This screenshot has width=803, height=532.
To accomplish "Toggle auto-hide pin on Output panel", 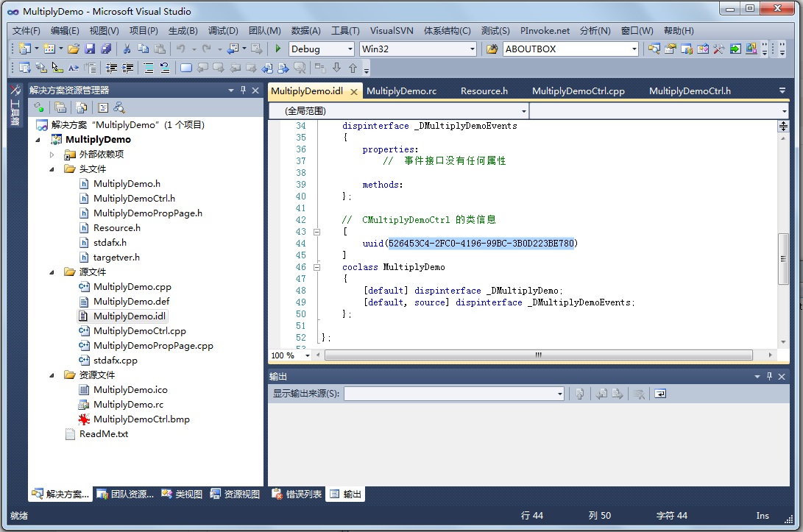I will coord(769,376).
